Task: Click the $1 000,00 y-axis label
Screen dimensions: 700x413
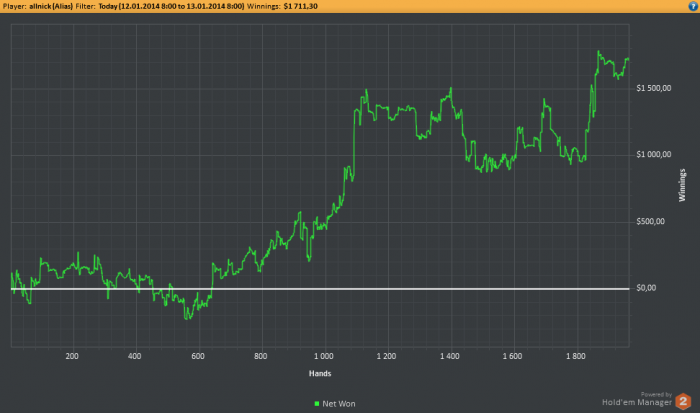Action: [654, 154]
